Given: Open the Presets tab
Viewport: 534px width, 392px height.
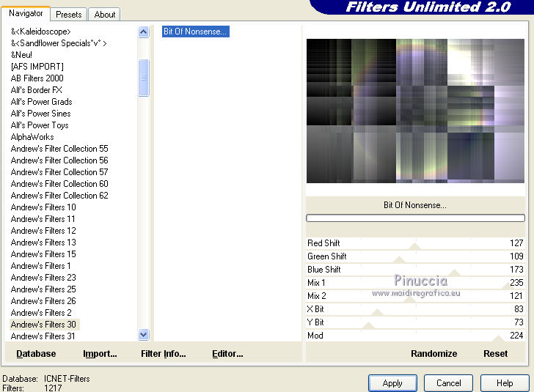Looking at the screenshot, I should click(69, 15).
